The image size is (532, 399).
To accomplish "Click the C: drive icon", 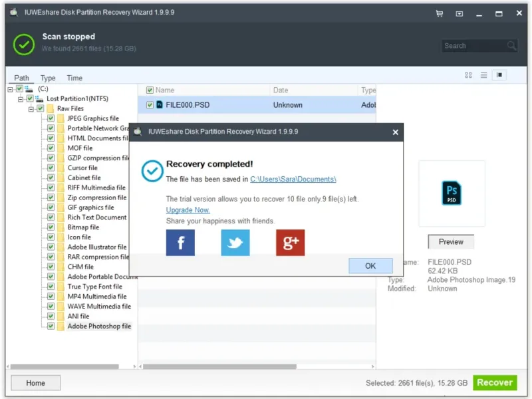I will (x=29, y=89).
